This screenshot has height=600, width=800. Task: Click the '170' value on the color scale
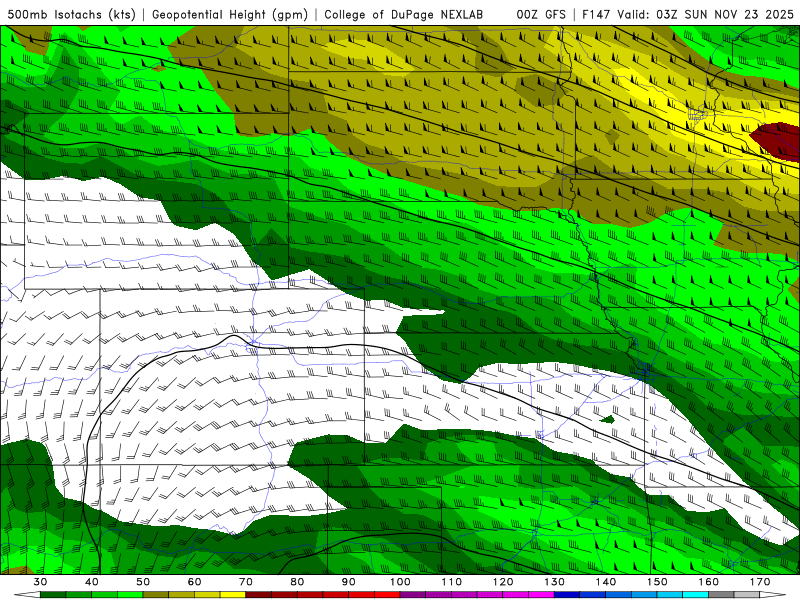pyautogui.click(x=760, y=582)
